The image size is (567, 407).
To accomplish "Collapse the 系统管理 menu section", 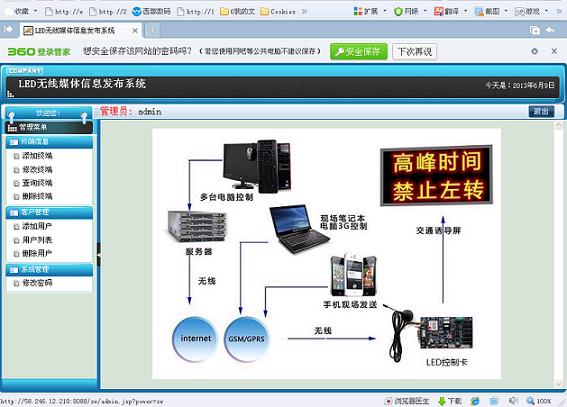I will pyautogui.click(x=49, y=270).
